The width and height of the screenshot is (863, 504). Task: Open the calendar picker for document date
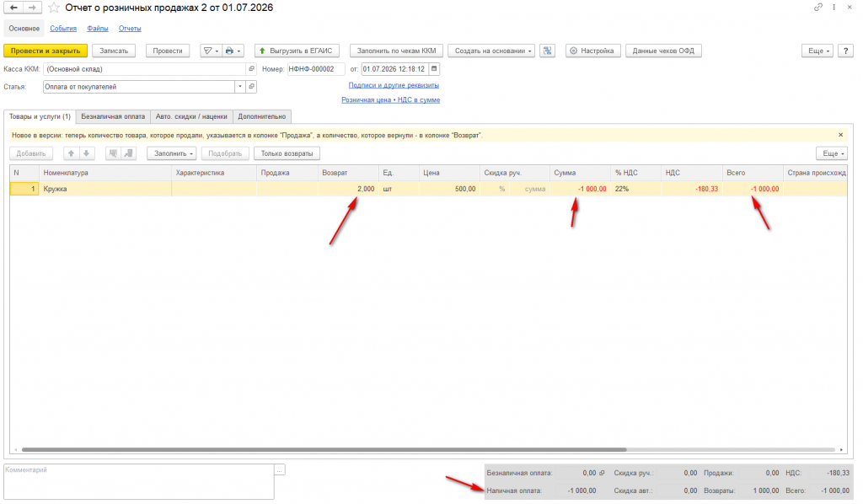click(434, 69)
